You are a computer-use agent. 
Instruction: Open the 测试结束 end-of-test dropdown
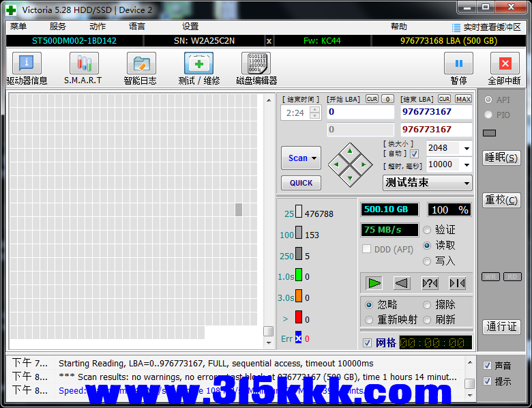(428, 183)
